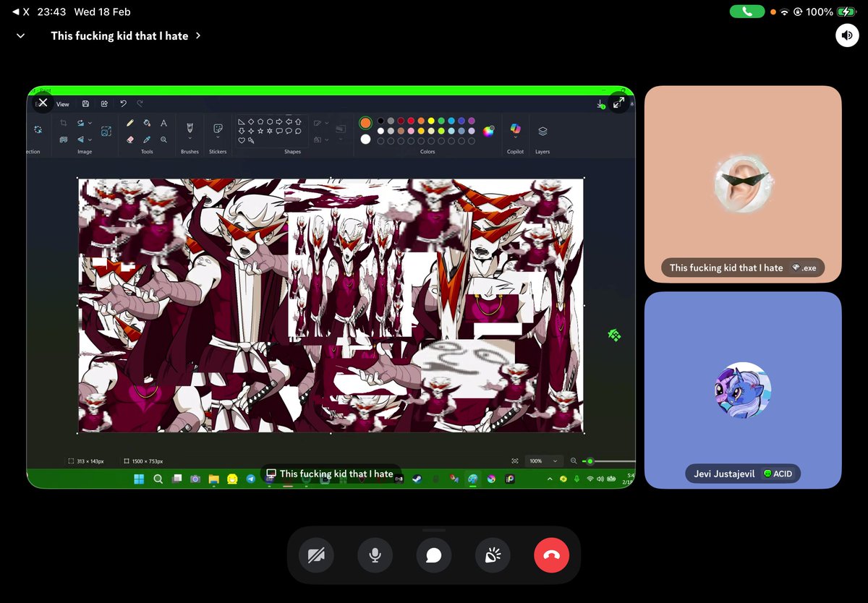
Task: Click the Paint canvas artwork
Action: 331,305
